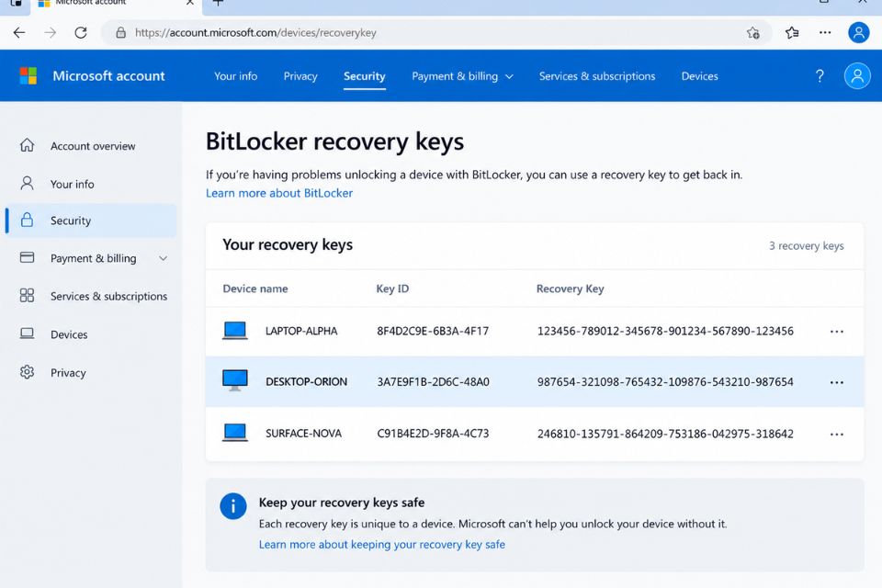Open the browser profile avatar
This screenshot has height=588, width=882.
858,33
